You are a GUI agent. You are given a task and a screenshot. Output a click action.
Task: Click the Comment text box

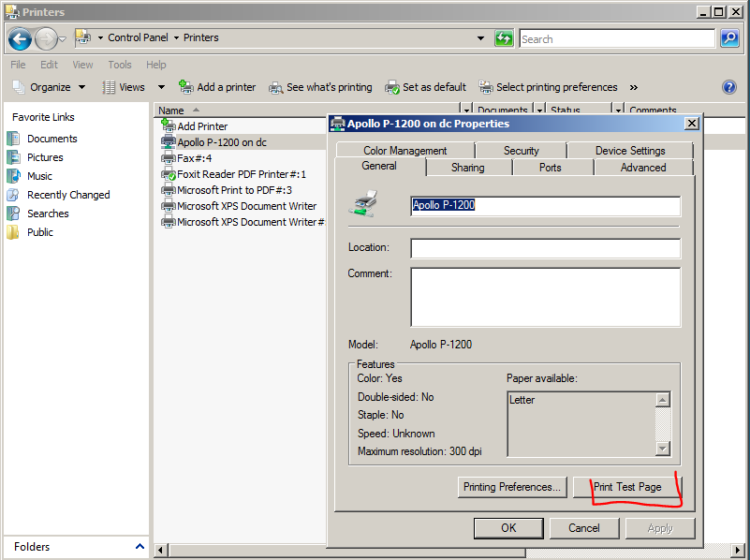(545, 297)
